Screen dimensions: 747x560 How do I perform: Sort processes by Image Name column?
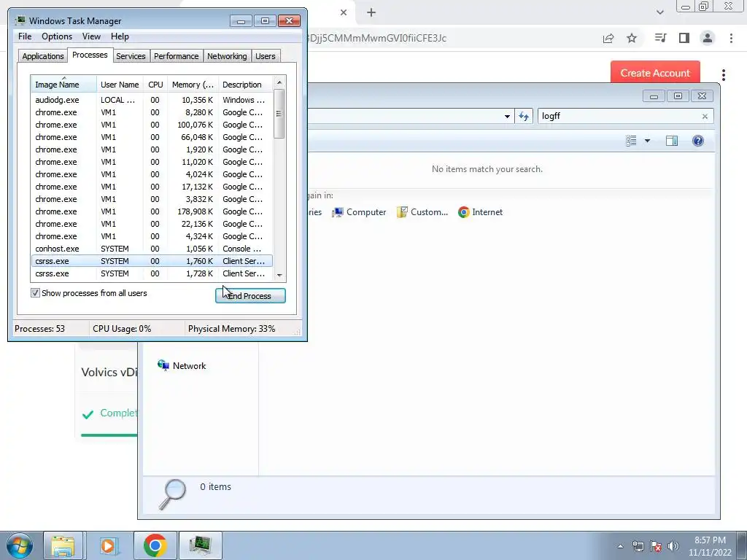tap(64, 85)
